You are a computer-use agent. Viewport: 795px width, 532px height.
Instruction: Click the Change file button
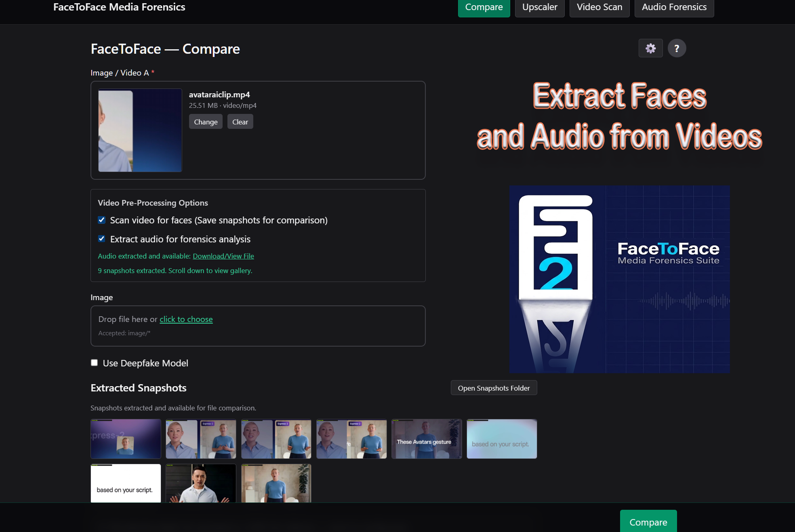pyautogui.click(x=206, y=122)
